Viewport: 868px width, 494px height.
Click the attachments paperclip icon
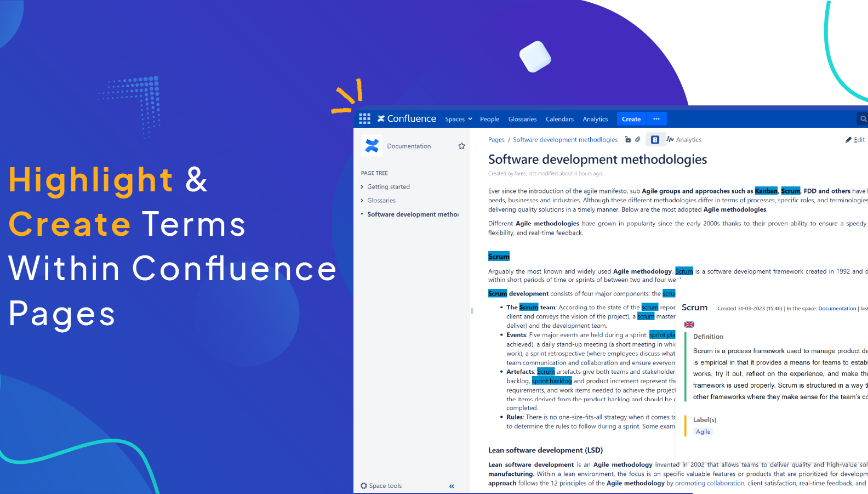[638, 140]
